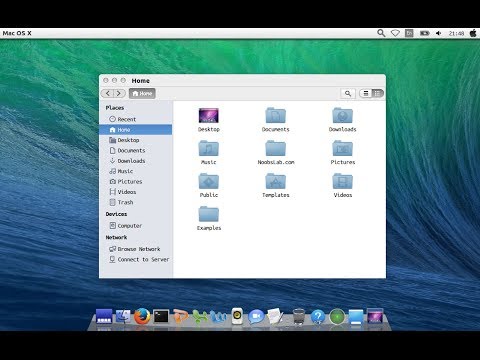This screenshot has width=480, height=360.
Task: Select the Downloads folder icon in main pane
Action: click(343, 115)
